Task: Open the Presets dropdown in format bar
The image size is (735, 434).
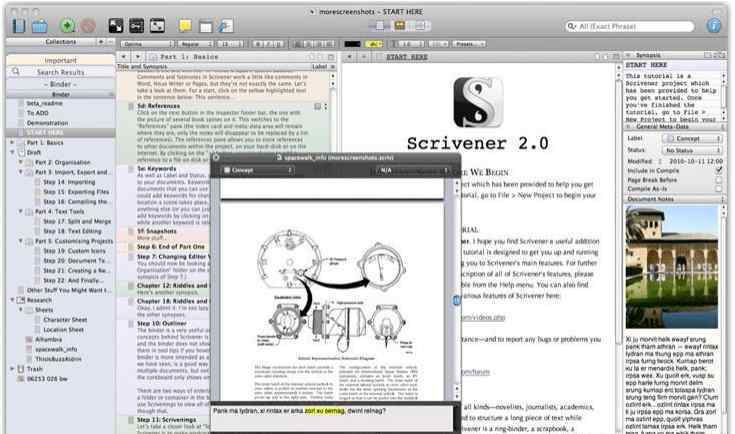Action: pyautogui.click(x=470, y=44)
